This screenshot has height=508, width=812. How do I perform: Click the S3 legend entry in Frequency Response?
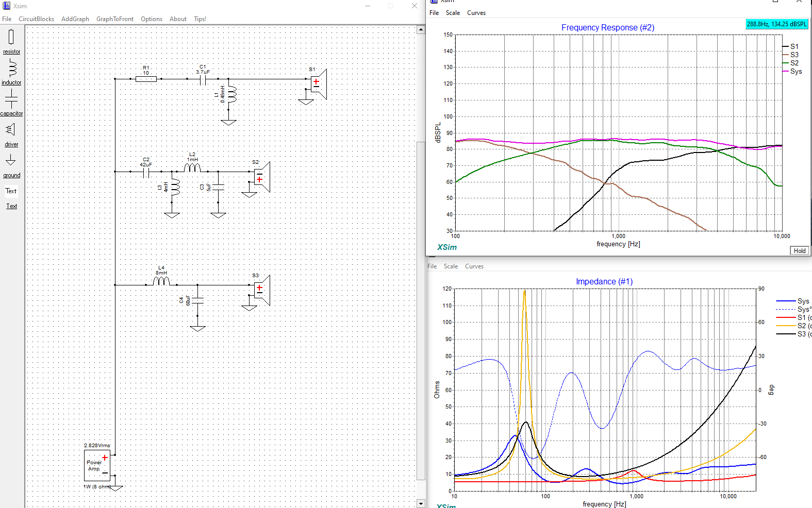tap(790, 55)
